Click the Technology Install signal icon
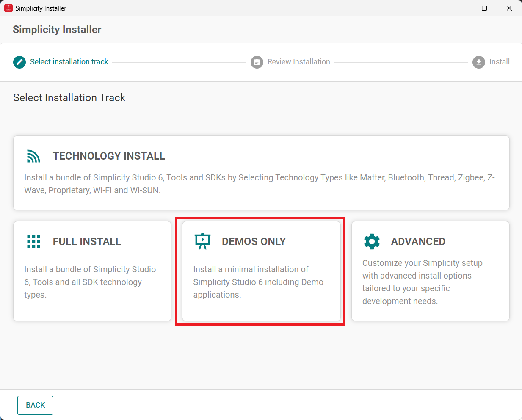This screenshot has width=522, height=420. pyautogui.click(x=33, y=156)
